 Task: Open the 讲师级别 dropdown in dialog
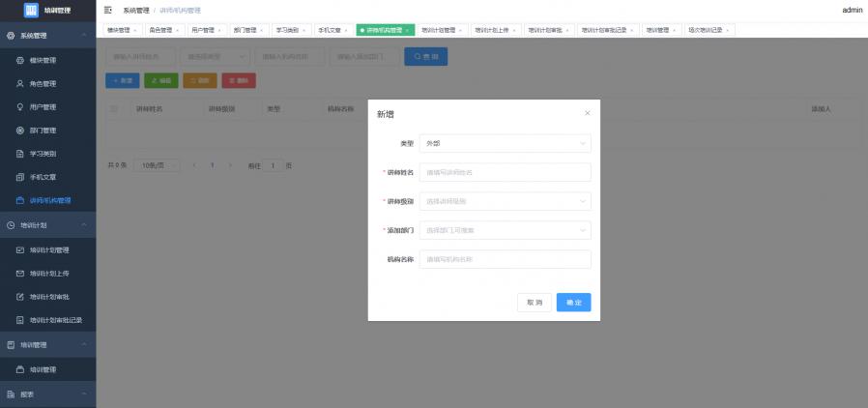[506, 201]
